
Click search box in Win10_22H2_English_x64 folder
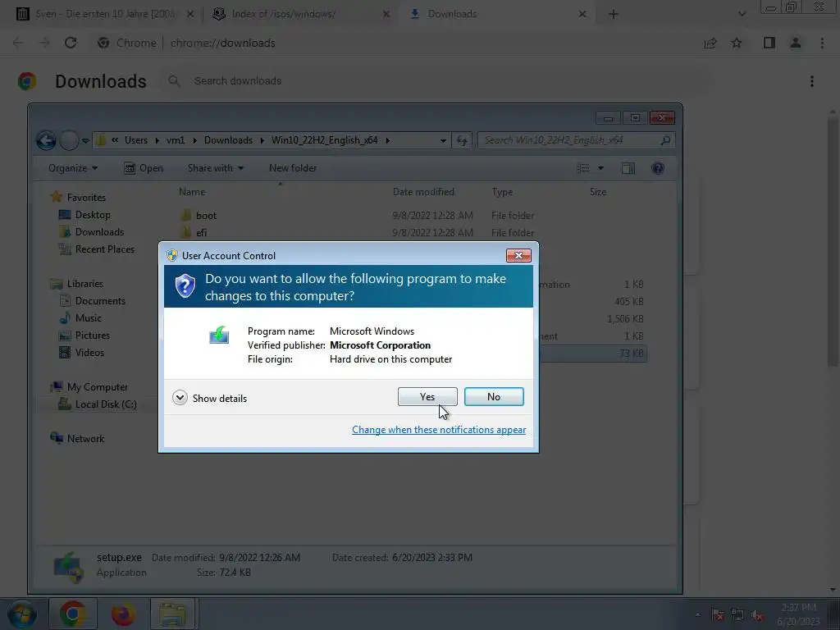tap(576, 140)
